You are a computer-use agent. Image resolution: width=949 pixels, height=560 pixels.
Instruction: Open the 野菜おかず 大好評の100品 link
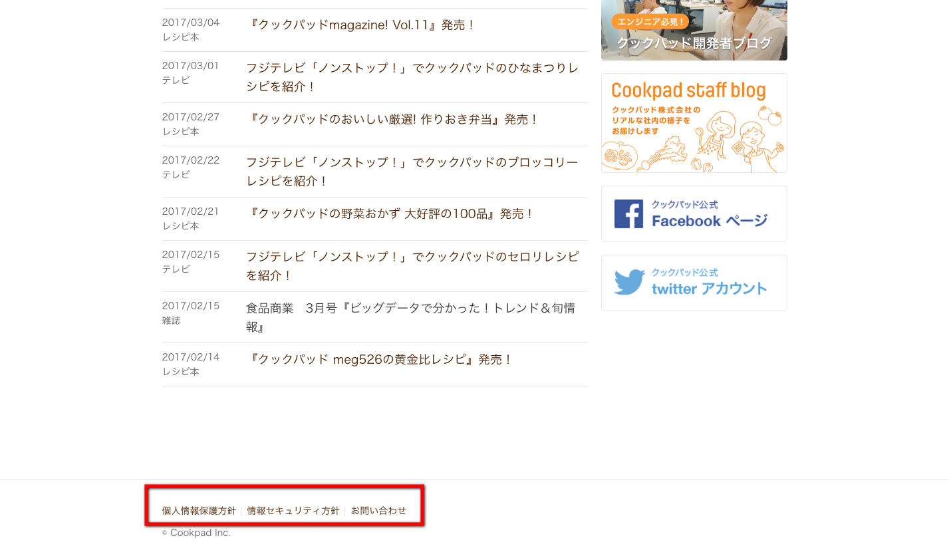coord(389,214)
